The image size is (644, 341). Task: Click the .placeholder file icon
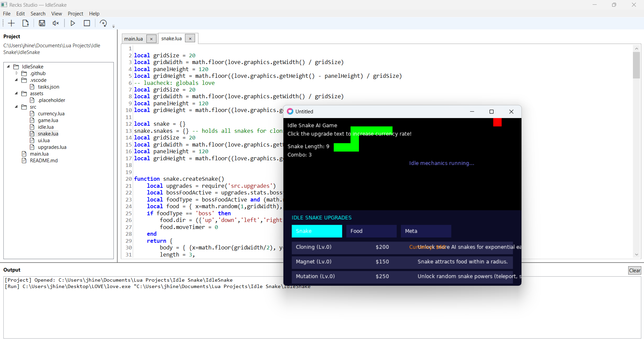click(x=32, y=100)
